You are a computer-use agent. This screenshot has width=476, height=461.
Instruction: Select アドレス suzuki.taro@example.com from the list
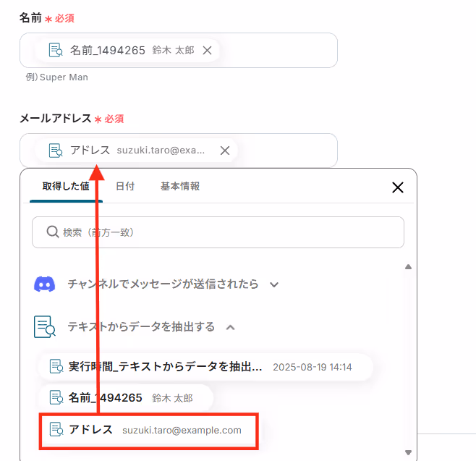click(x=149, y=430)
